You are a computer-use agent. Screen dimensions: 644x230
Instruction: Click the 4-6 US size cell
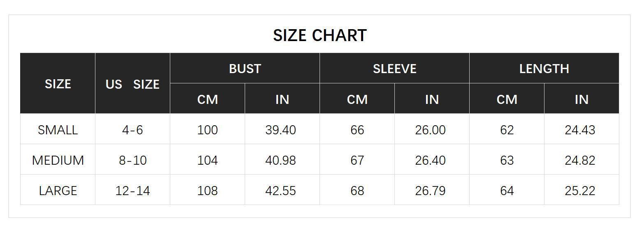point(132,130)
